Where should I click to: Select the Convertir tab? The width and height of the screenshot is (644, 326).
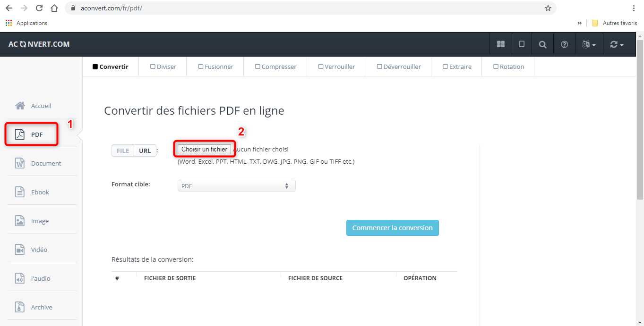(111, 67)
